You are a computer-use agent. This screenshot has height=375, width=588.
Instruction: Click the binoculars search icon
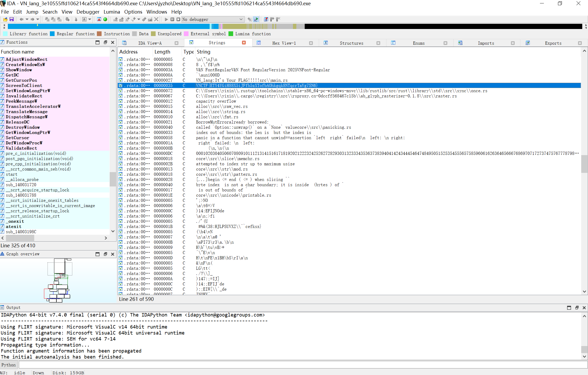47,19
